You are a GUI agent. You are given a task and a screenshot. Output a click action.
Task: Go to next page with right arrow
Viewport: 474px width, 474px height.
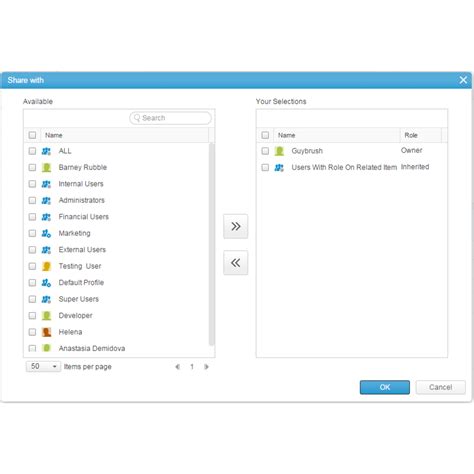point(206,367)
